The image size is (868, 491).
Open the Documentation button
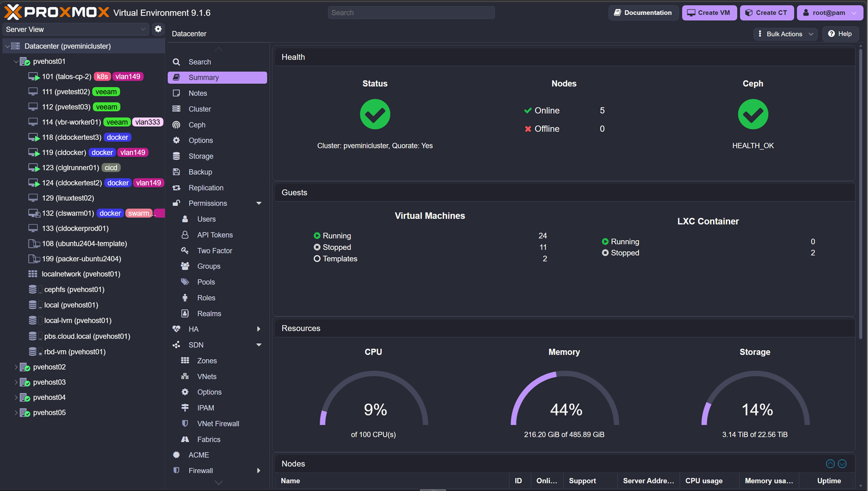click(643, 13)
